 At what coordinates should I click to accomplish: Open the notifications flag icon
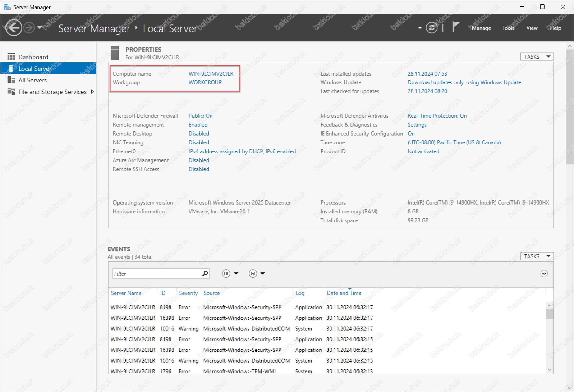[455, 27]
